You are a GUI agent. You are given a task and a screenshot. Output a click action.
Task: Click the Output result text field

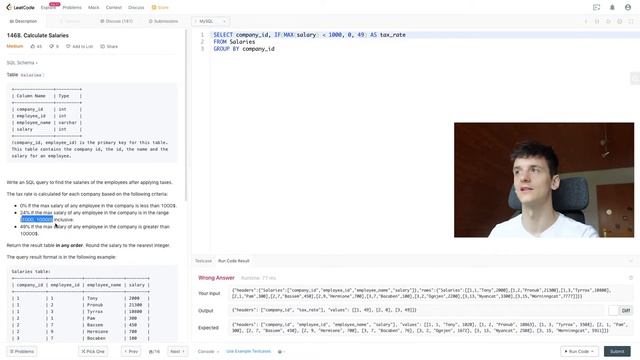point(416,310)
